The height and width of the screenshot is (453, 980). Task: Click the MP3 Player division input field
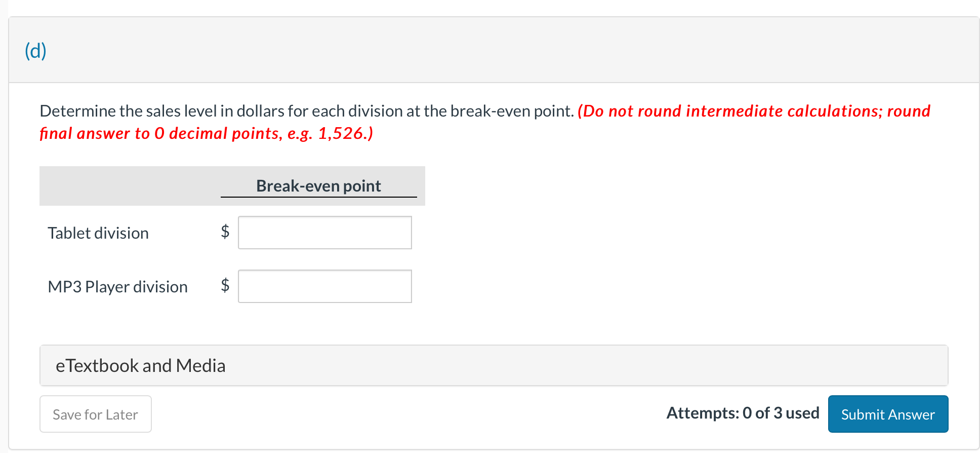click(324, 286)
